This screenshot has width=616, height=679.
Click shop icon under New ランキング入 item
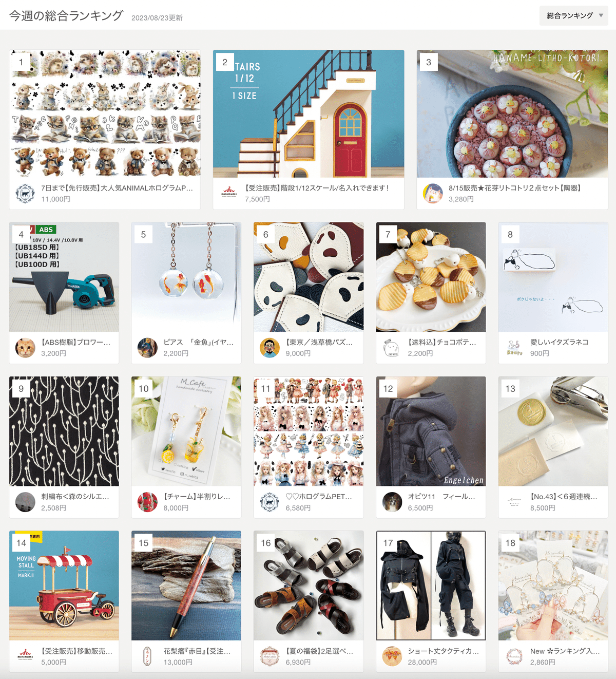[514, 656]
